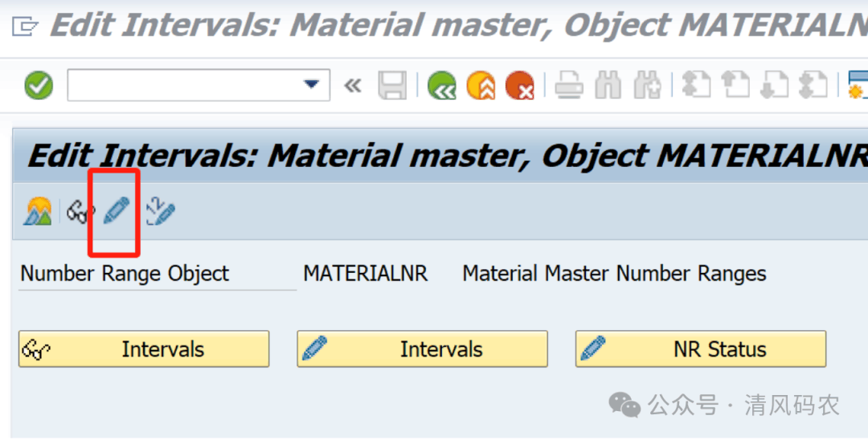
Task: Jump to the last page icon
Action: tap(814, 85)
